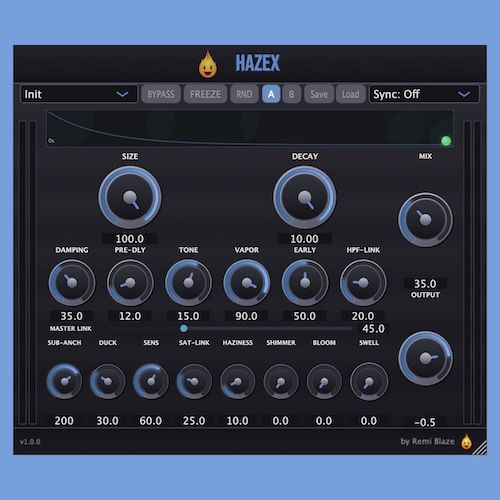Switch to the B preset slot
The width and height of the screenshot is (500, 500).
(x=292, y=94)
